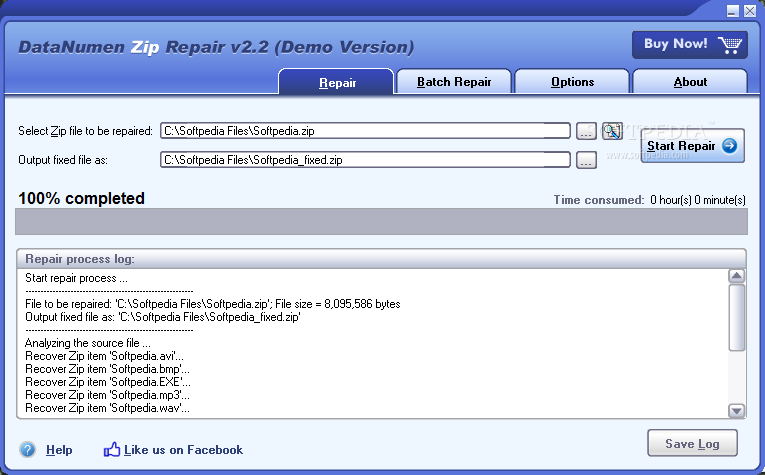The width and height of the screenshot is (765, 475).
Task: Click the "Output fixed file as:" label
Action: [x=63, y=160]
